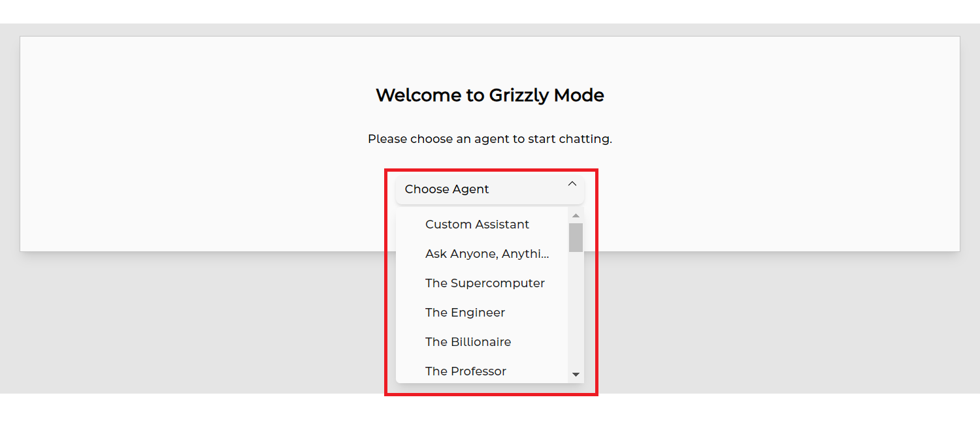This screenshot has width=980, height=423.
Task: Choose the Ask Anyone, Anything agent option
Action: [487, 254]
